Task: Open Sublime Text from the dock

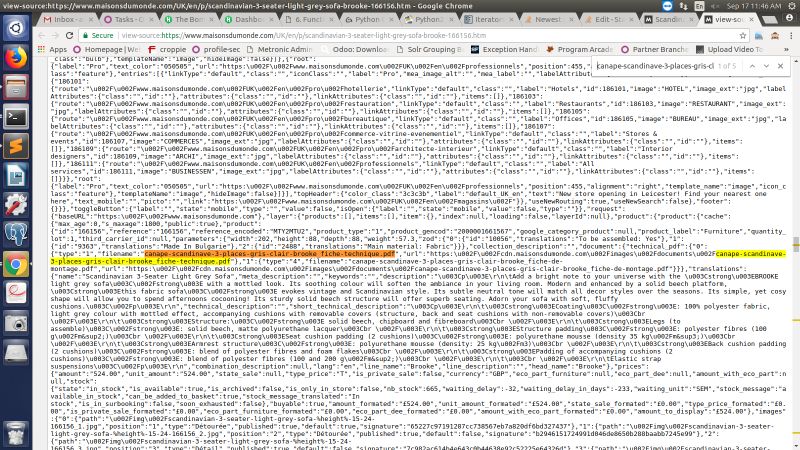Action: (16, 146)
